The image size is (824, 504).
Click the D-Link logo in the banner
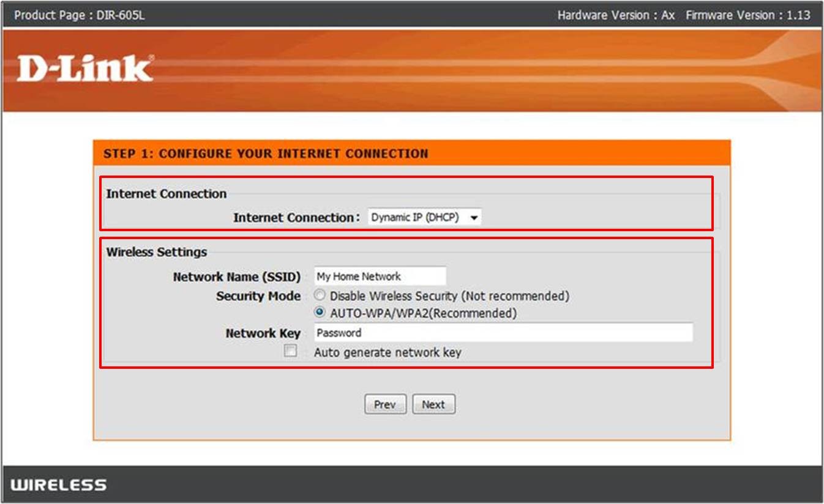[x=84, y=69]
